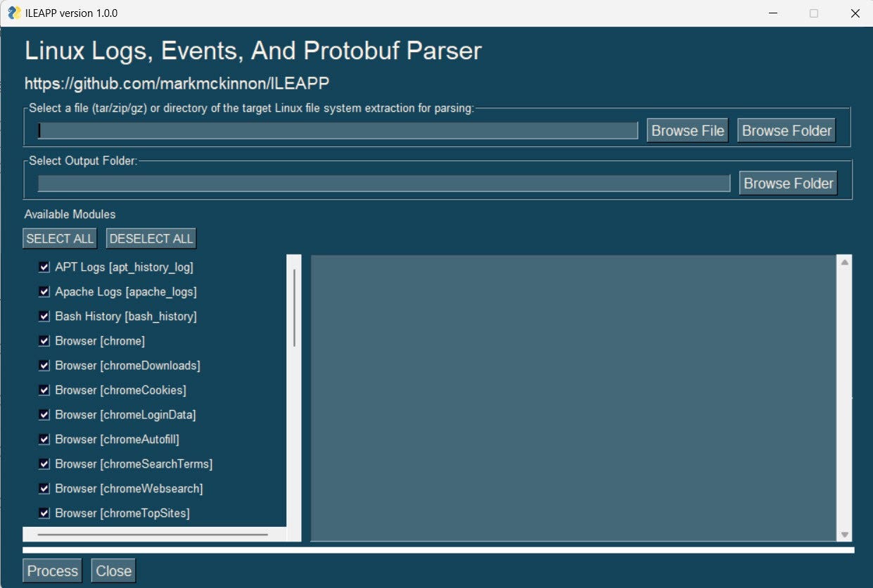The width and height of the screenshot is (873, 588).
Task: Focus the input file path field
Action: click(338, 131)
